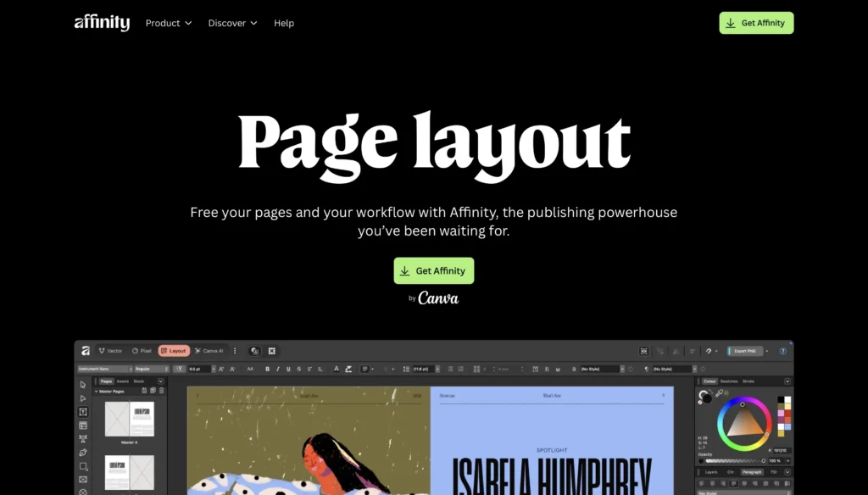Switch to the Vector studio tab
The height and width of the screenshot is (495, 868).
pos(110,351)
